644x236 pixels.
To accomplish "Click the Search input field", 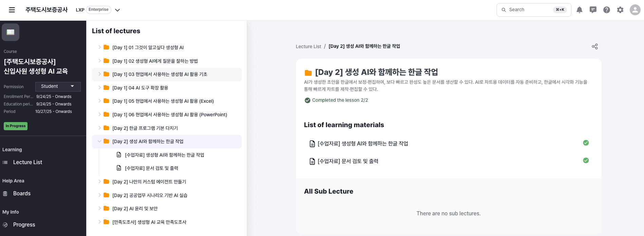I will pos(530,10).
